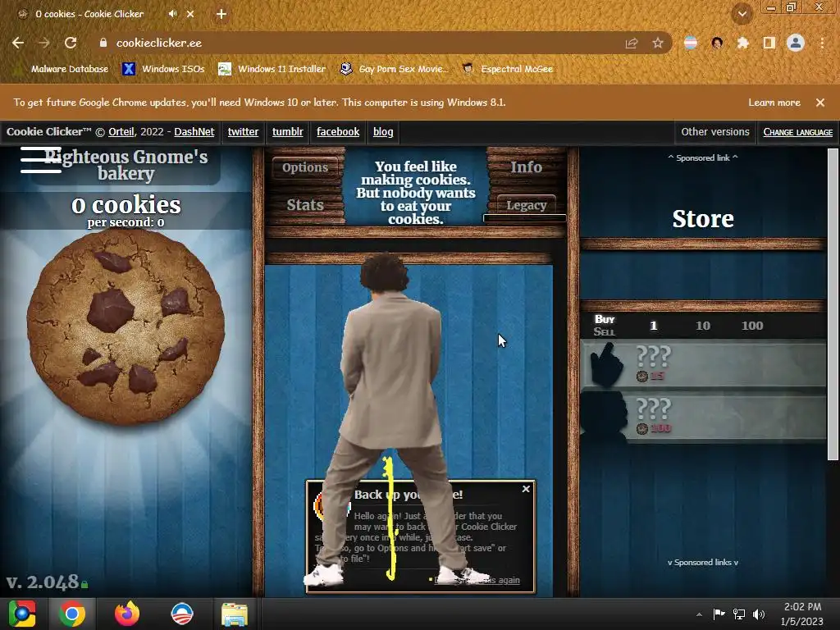
Task: Click the share page icon in address bar
Action: pos(632,43)
